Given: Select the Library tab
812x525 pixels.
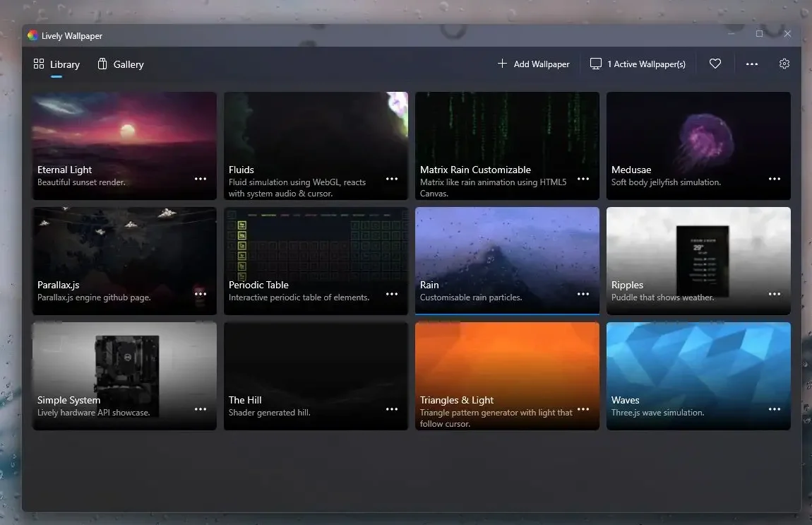Looking at the screenshot, I should (64, 64).
